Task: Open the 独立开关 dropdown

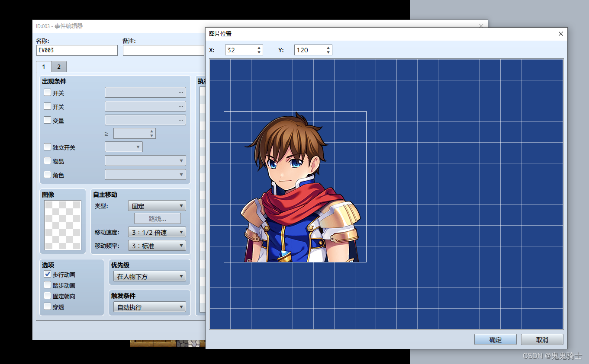Action: click(x=124, y=147)
